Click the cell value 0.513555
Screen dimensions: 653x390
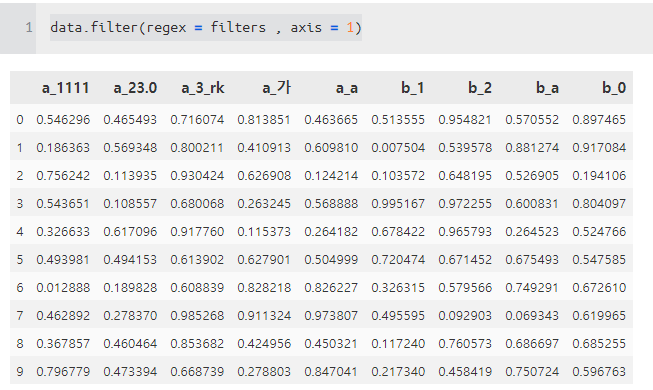[x=398, y=120]
